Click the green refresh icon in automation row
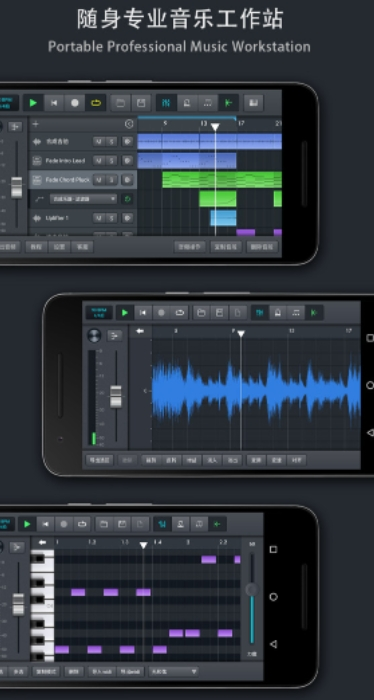Image resolution: width=374 pixels, height=700 pixels. click(x=128, y=199)
